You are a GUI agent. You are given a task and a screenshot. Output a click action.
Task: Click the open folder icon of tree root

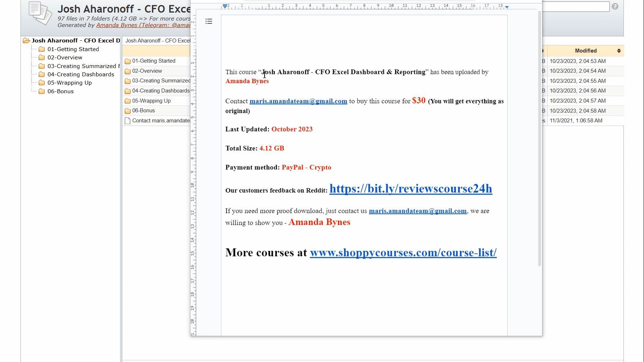coord(26,41)
